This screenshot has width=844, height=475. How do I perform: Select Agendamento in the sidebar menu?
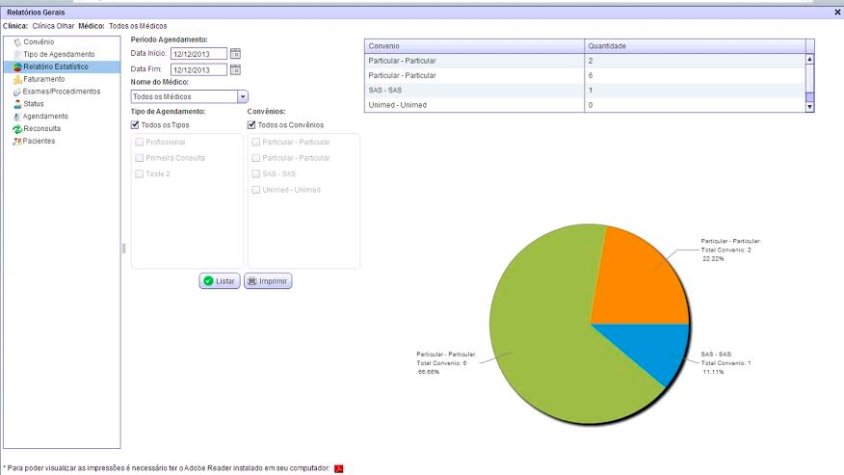coord(45,116)
